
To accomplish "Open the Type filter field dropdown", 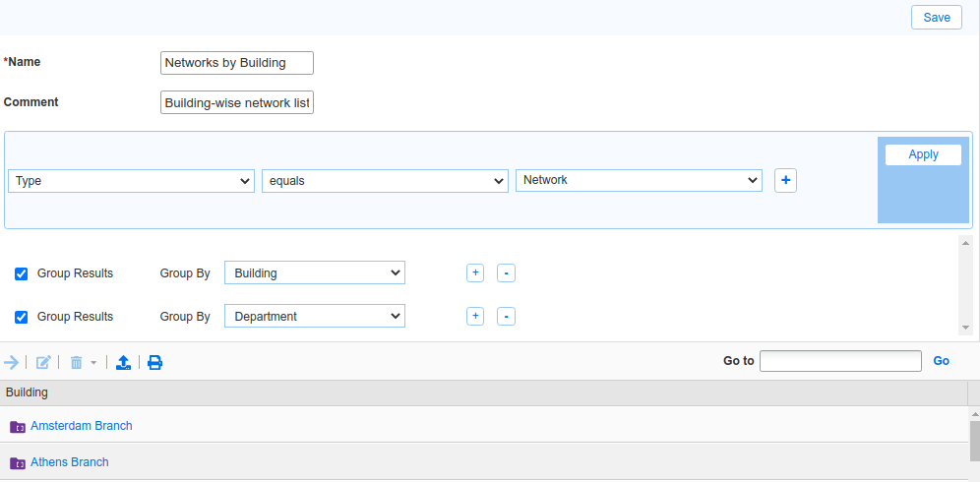I will [131, 181].
